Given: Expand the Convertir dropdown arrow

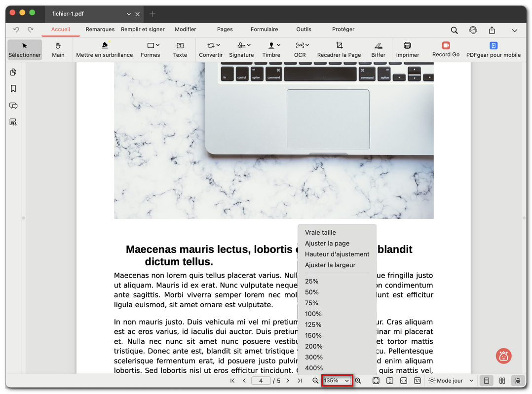Looking at the screenshot, I should [x=217, y=44].
